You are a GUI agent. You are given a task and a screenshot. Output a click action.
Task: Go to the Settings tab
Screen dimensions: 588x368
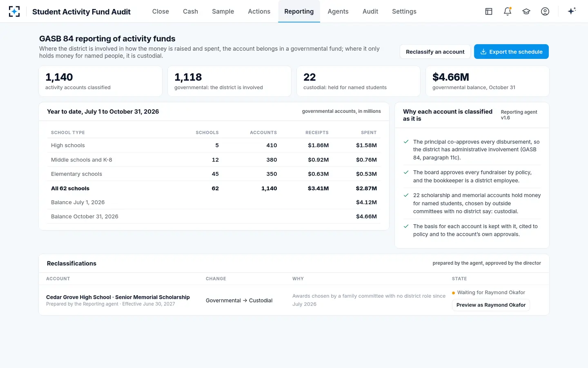click(404, 11)
